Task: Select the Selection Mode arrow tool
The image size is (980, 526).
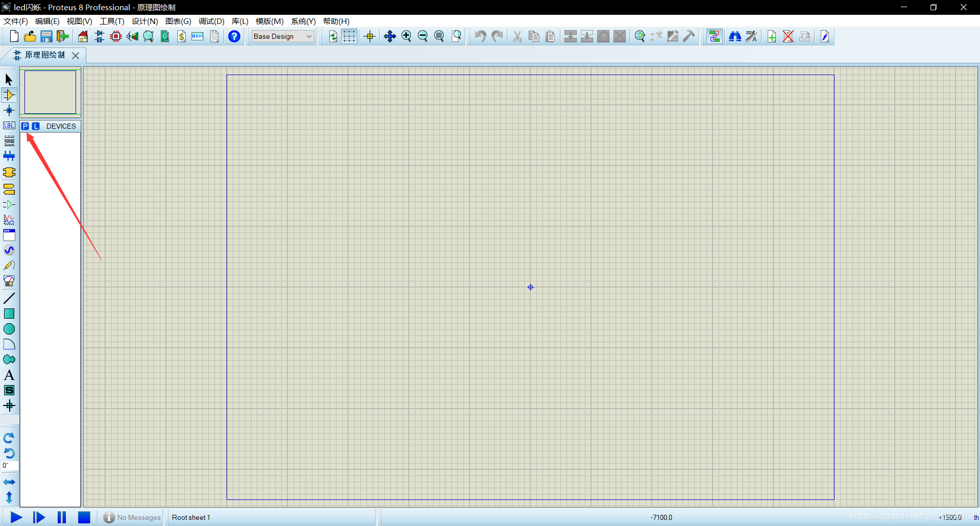Action: (9, 80)
